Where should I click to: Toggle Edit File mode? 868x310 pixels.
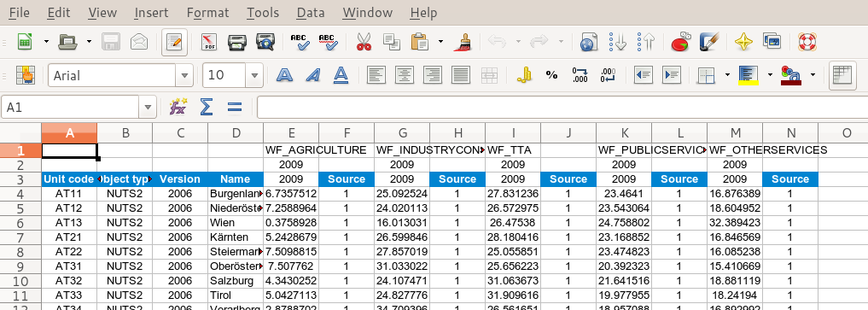pos(174,42)
